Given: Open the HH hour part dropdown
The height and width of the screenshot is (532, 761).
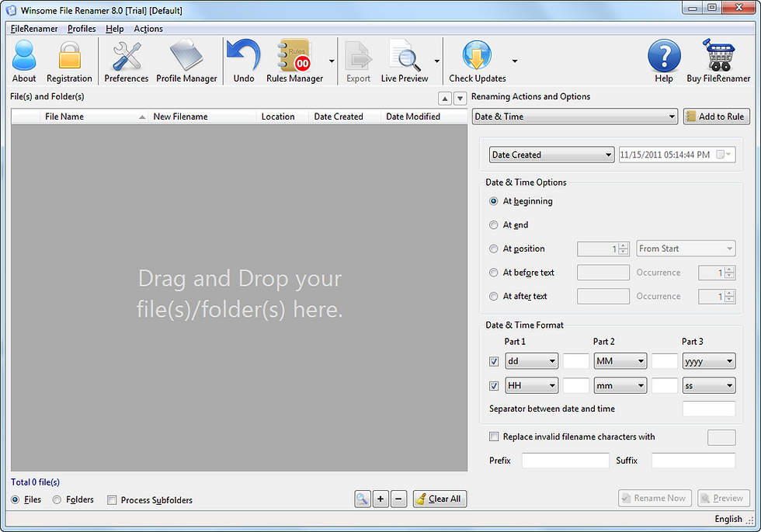Looking at the screenshot, I should pos(531,386).
